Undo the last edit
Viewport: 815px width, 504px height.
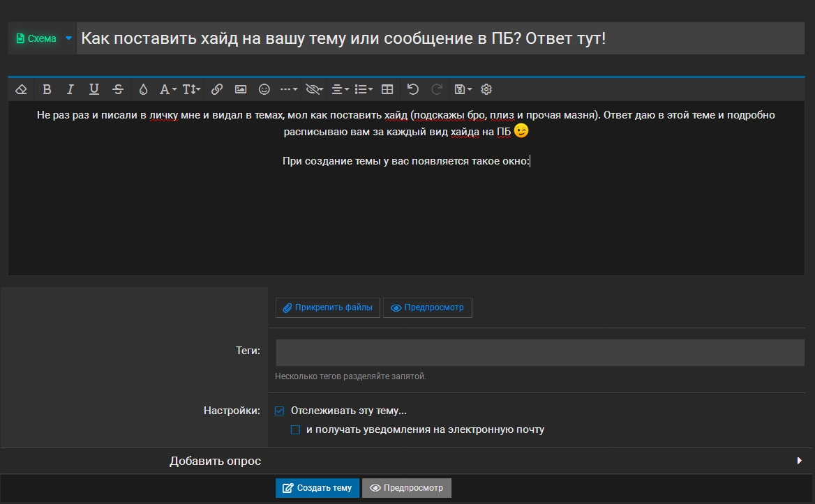(x=412, y=89)
